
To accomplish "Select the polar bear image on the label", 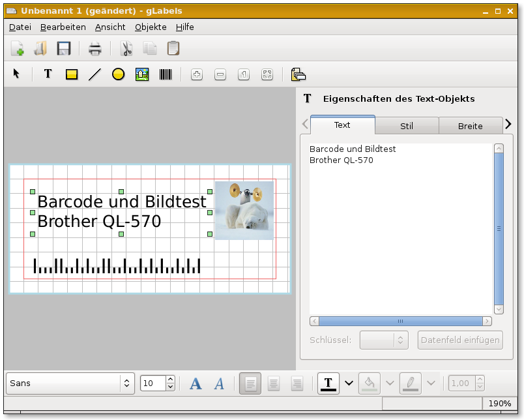I will (x=244, y=211).
